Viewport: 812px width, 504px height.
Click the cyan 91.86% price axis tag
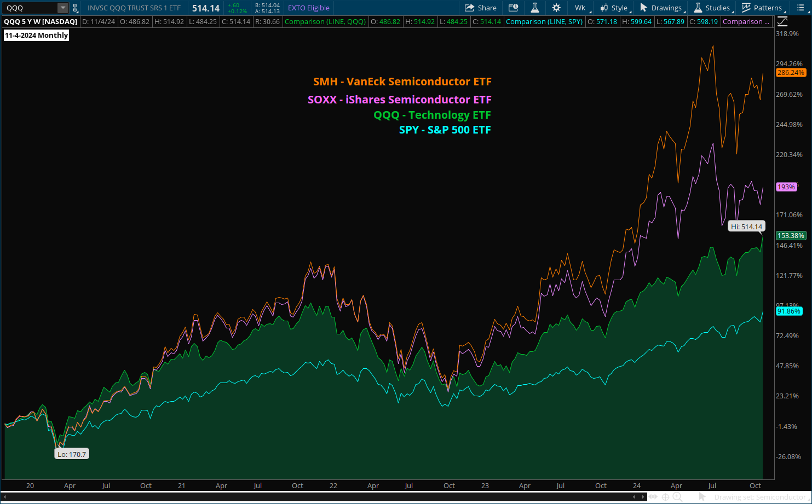789,311
